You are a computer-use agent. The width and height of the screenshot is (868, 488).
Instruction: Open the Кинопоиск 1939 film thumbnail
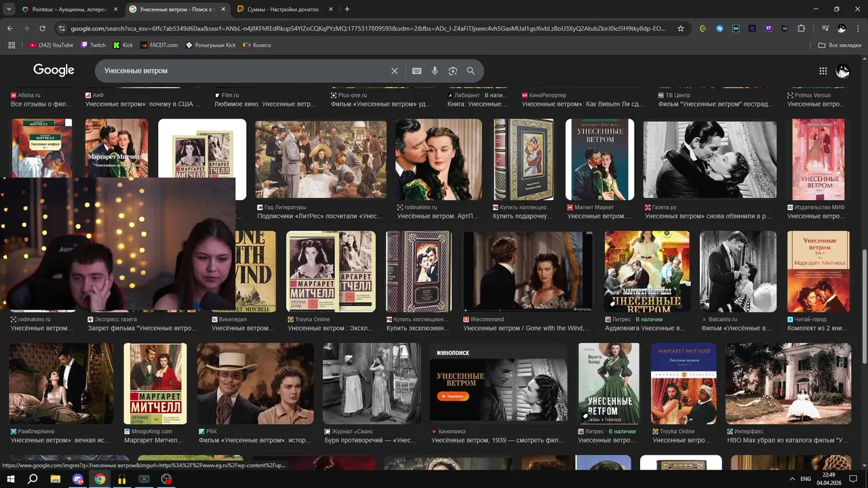[498, 384]
